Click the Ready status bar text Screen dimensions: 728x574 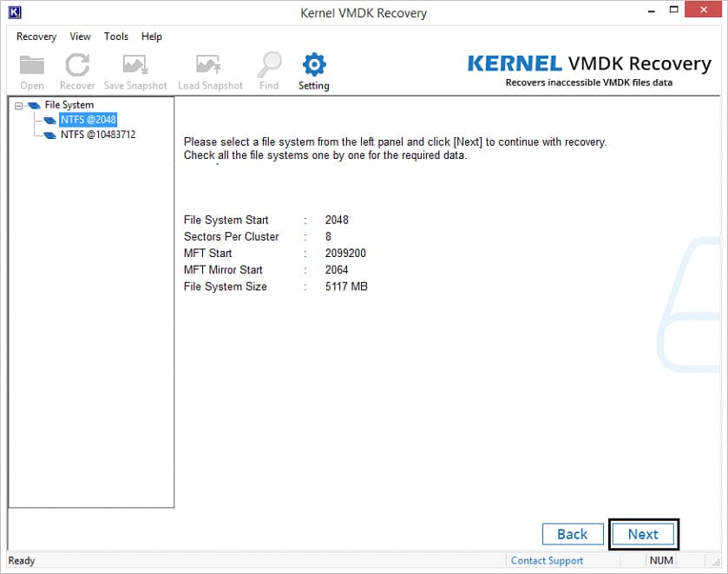coord(22,560)
